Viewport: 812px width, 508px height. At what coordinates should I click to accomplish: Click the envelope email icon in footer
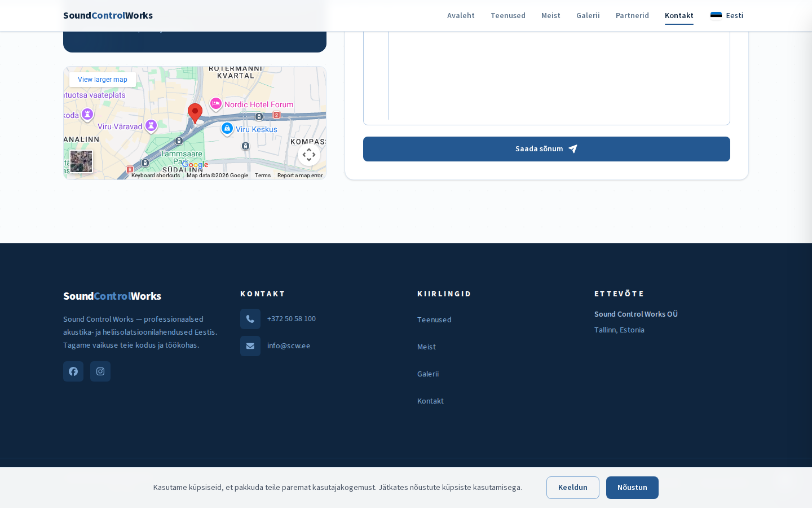point(250,346)
